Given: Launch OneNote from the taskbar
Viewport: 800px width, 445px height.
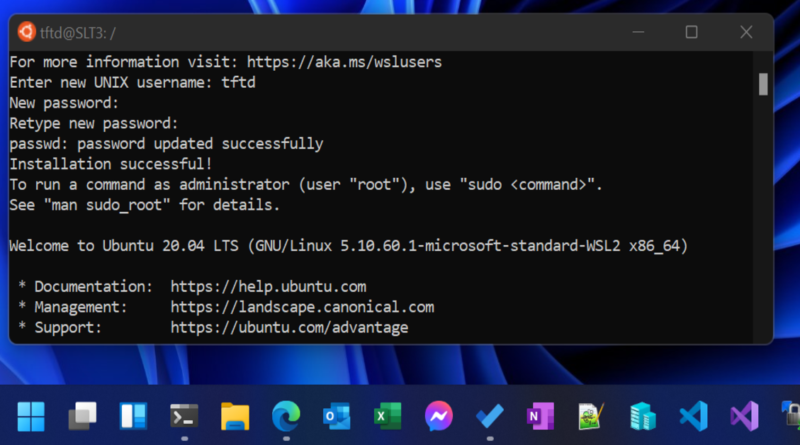Looking at the screenshot, I should (x=540, y=416).
